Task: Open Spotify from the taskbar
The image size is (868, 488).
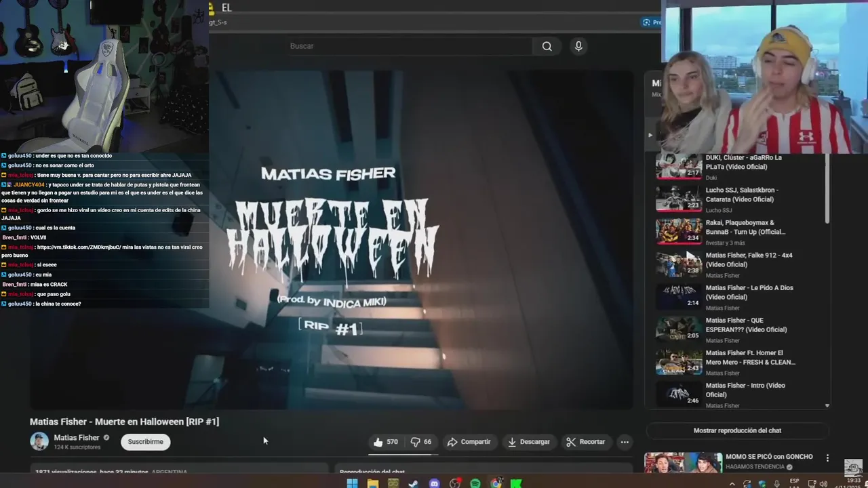Action: pos(475,483)
